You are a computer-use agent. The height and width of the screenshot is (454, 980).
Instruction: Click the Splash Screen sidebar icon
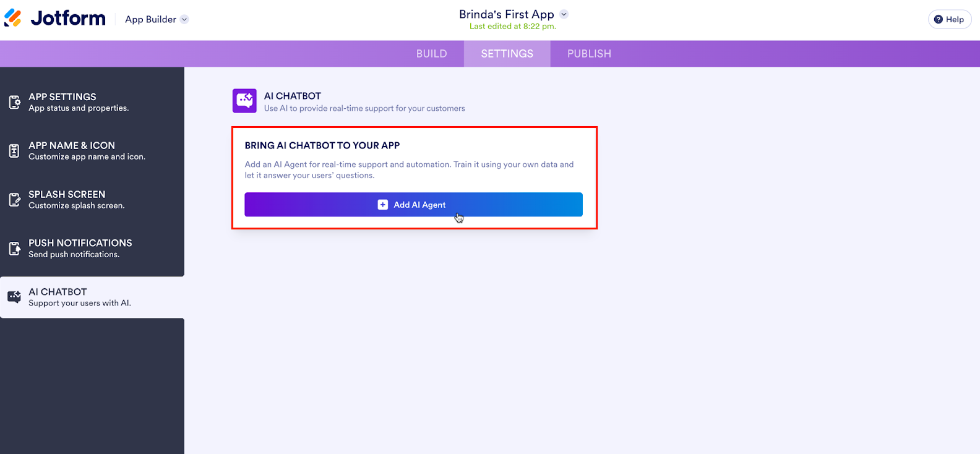pyautogui.click(x=14, y=200)
